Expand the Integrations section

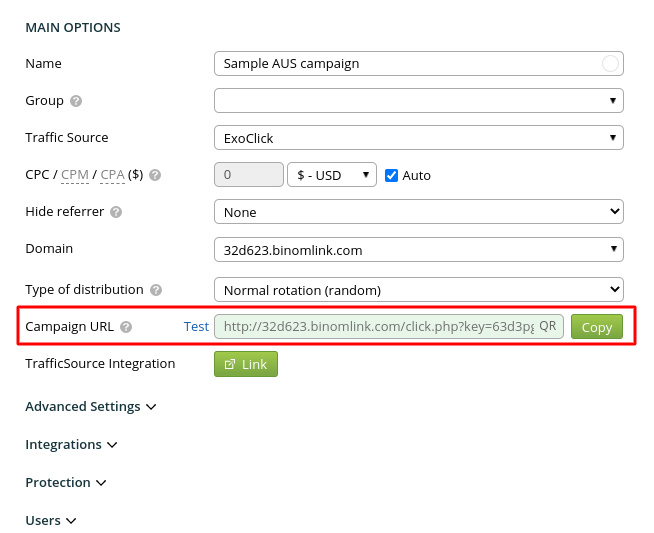click(71, 444)
